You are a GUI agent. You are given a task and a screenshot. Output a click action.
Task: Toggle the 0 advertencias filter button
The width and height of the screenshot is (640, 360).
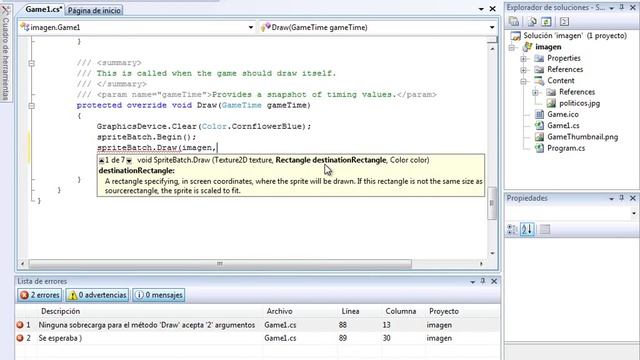[97, 295]
